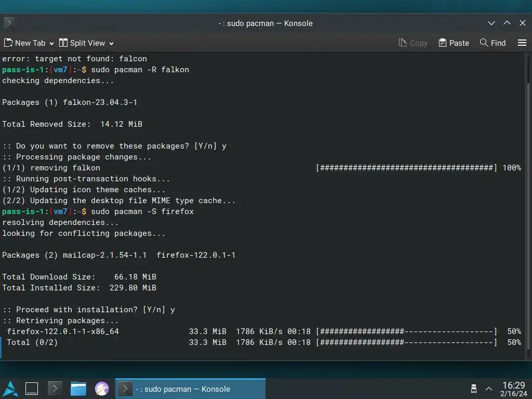
Task: Select sudo pacman Konsole taskbar entry
Action: (190, 389)
